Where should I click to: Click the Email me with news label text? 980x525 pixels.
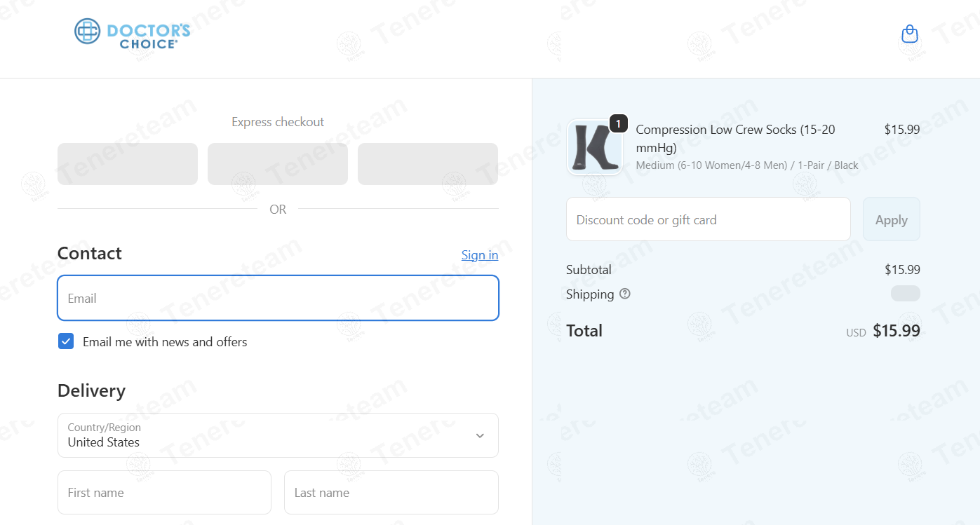click(x=165, y=342)
